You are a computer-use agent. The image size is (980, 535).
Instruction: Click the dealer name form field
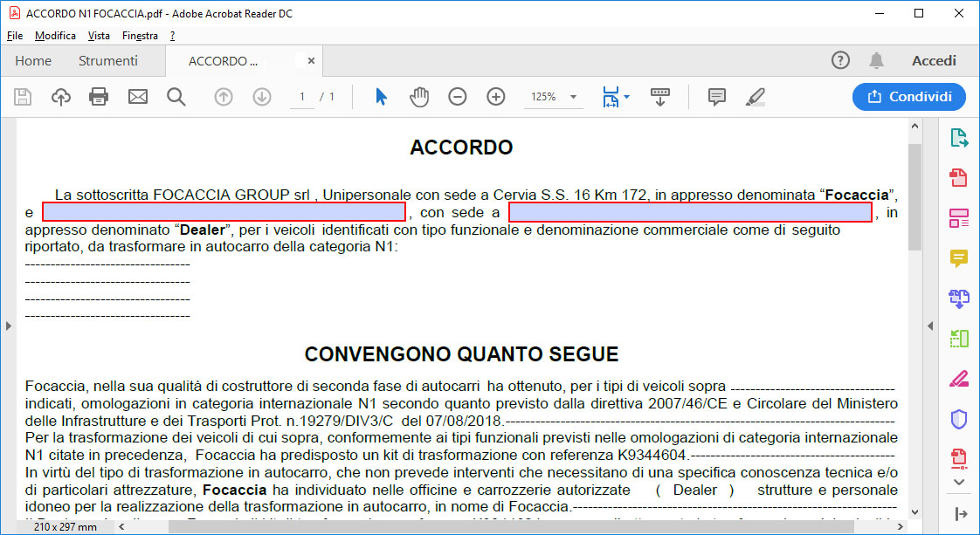click(x=224, y=212)
